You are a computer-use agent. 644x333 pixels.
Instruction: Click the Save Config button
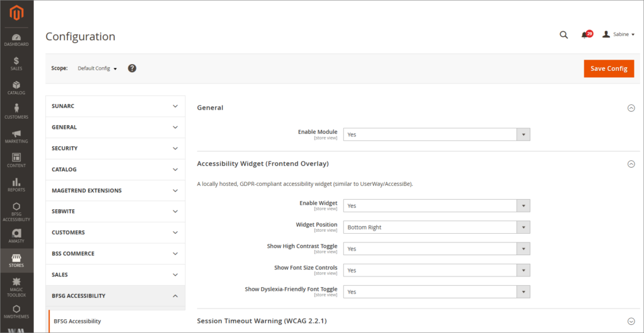point(609,68)
